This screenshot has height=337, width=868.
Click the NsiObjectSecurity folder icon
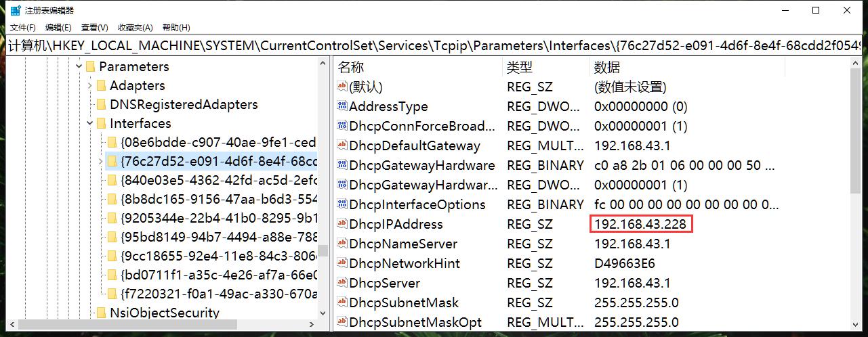101,313
